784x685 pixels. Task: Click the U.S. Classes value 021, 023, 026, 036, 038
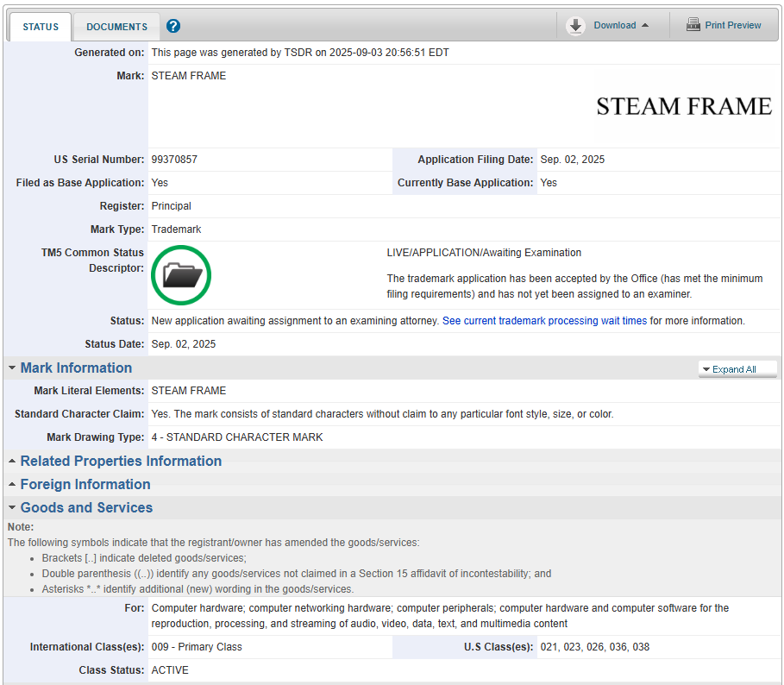click(594, 646)
